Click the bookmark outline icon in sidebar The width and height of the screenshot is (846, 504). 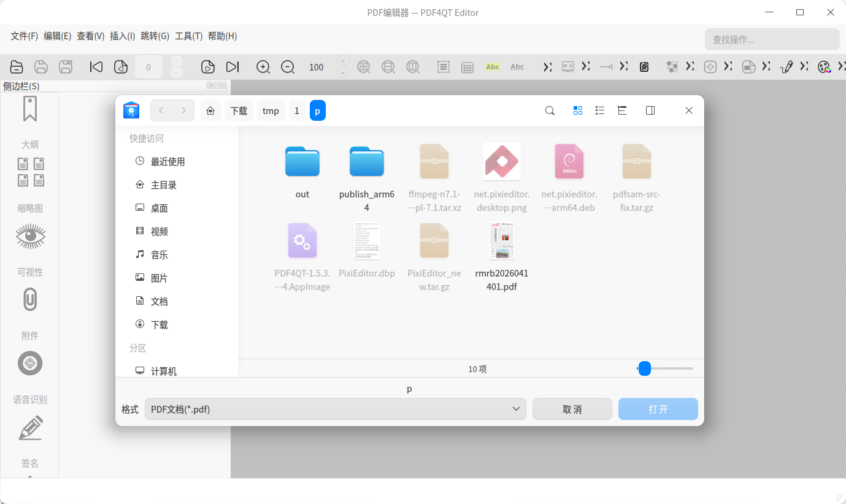click(x=30, y=109)
